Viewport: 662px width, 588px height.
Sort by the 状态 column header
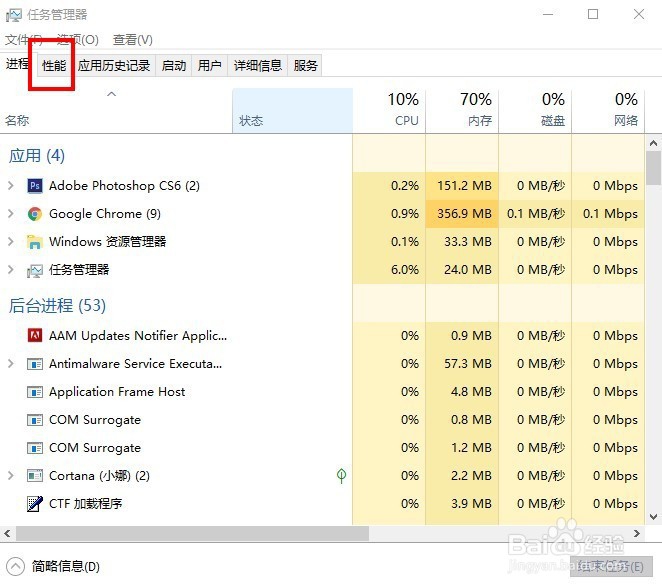[293, 111]
